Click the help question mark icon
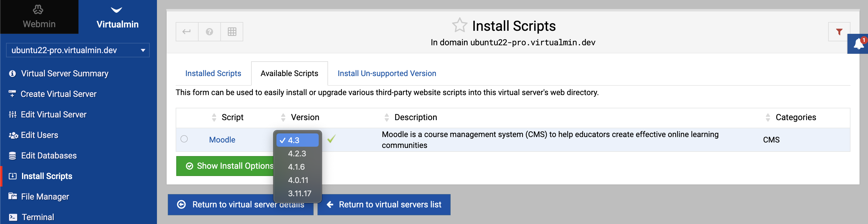 coord(209,32)
